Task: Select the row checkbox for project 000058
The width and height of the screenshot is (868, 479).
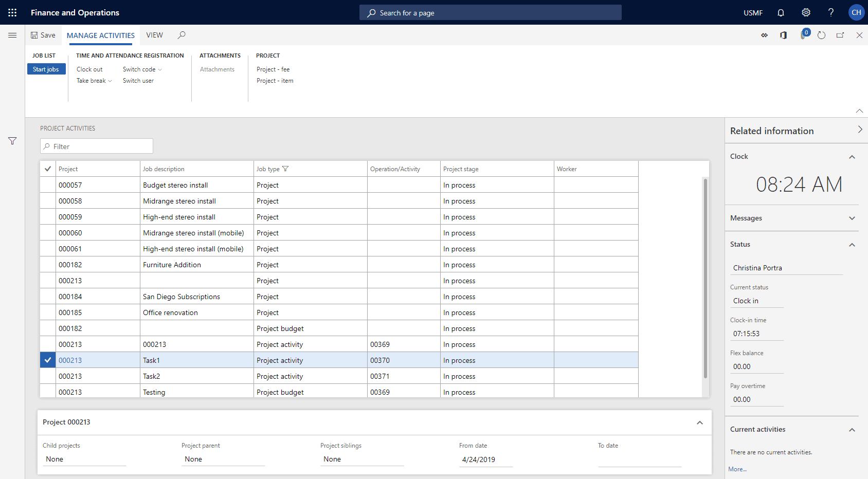Action: coord(48,201)
